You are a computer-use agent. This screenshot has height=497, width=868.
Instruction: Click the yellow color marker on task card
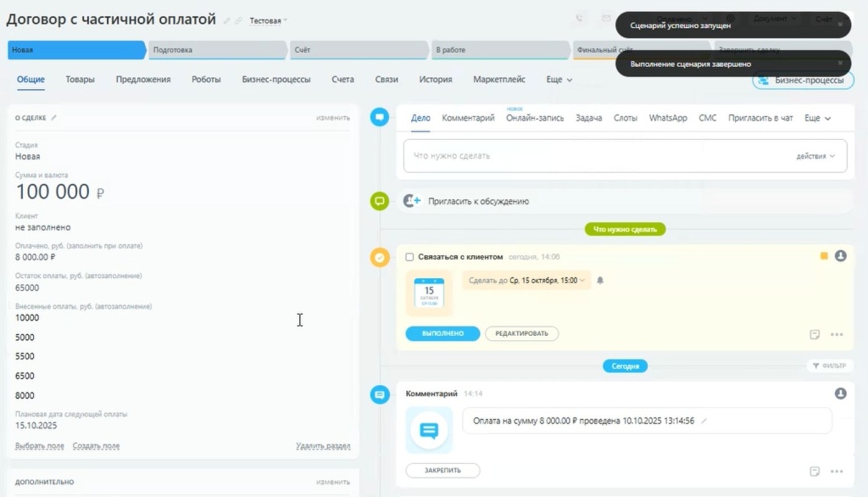point(823,256)
